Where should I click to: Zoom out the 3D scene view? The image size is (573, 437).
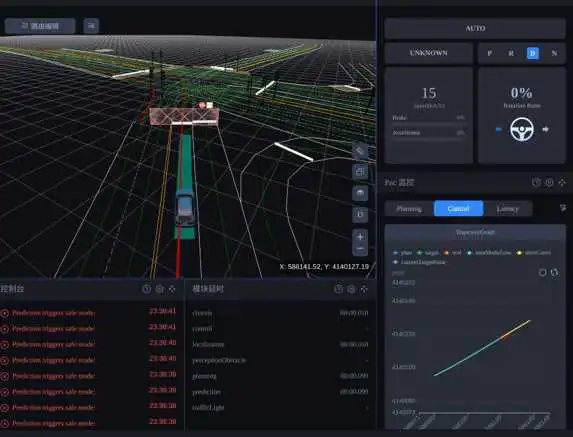click(360, 249)
